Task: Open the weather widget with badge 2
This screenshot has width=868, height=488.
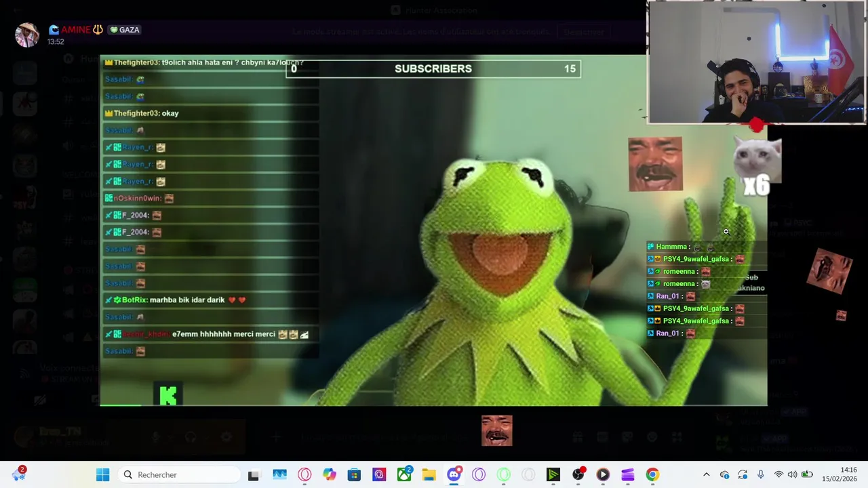Action: [18, 474]
